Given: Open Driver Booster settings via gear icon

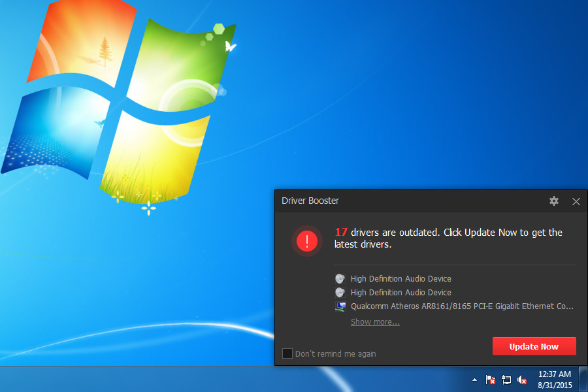Looking at the screenshot, I should (x=553, y=201).
